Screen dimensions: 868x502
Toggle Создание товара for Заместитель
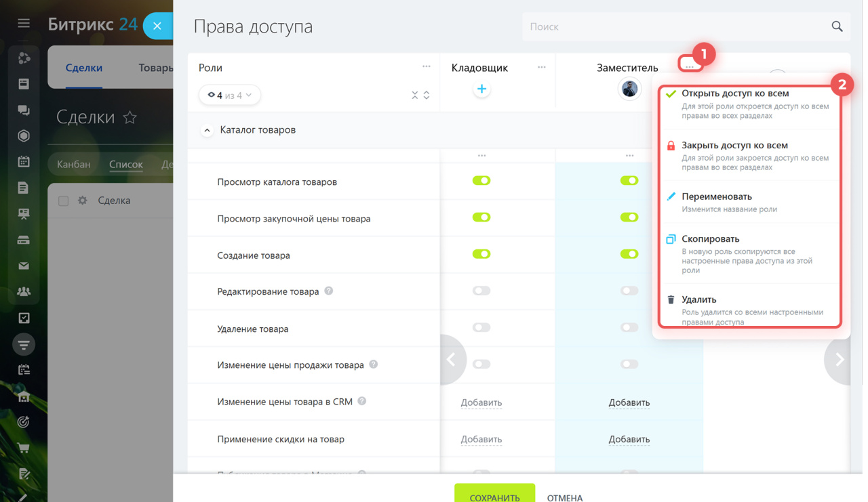(x=629, y=254)
